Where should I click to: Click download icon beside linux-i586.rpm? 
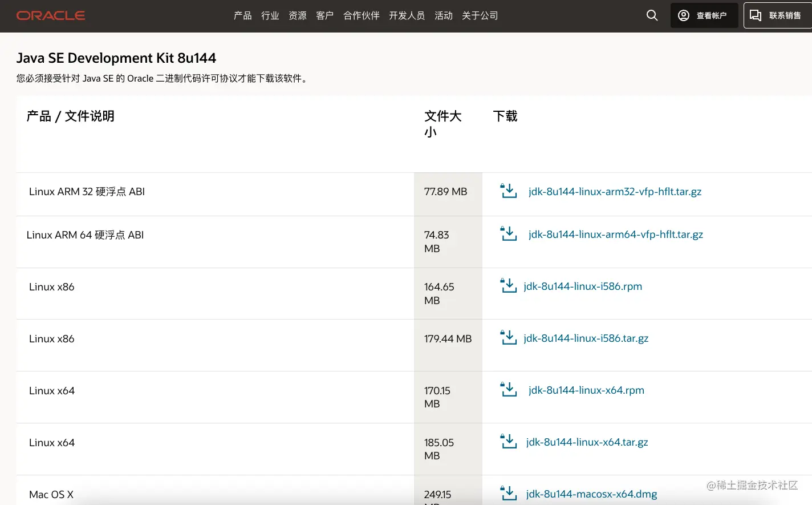click(508, 286)
